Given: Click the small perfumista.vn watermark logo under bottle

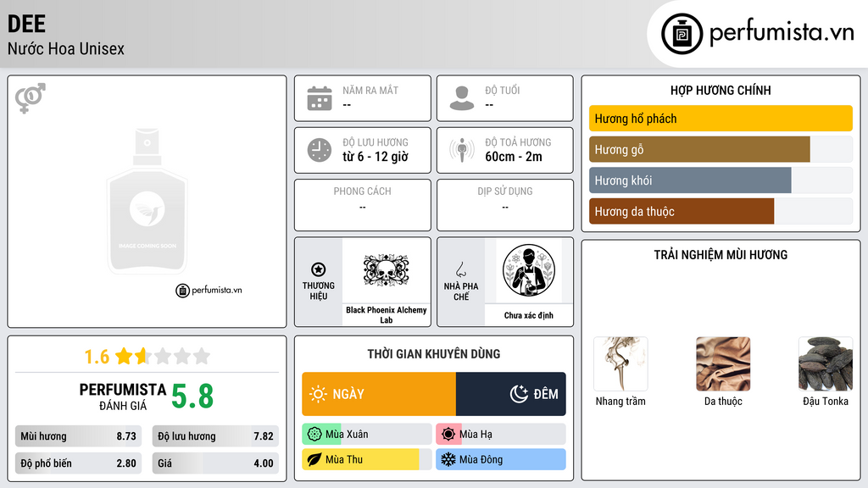Looking at the screenshot, I should click(209, 290).
